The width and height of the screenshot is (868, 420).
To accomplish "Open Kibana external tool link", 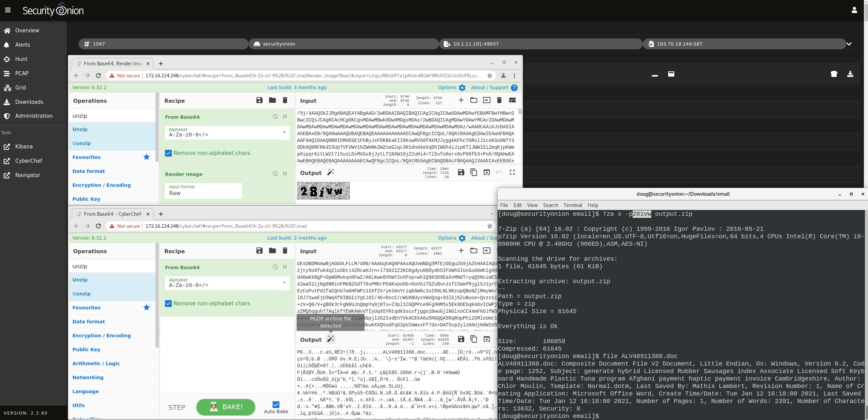I will coord(33,146).
